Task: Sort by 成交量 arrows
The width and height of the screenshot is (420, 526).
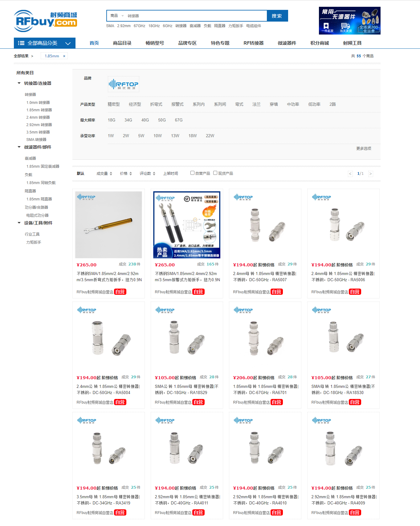Action: click(111, 174)
